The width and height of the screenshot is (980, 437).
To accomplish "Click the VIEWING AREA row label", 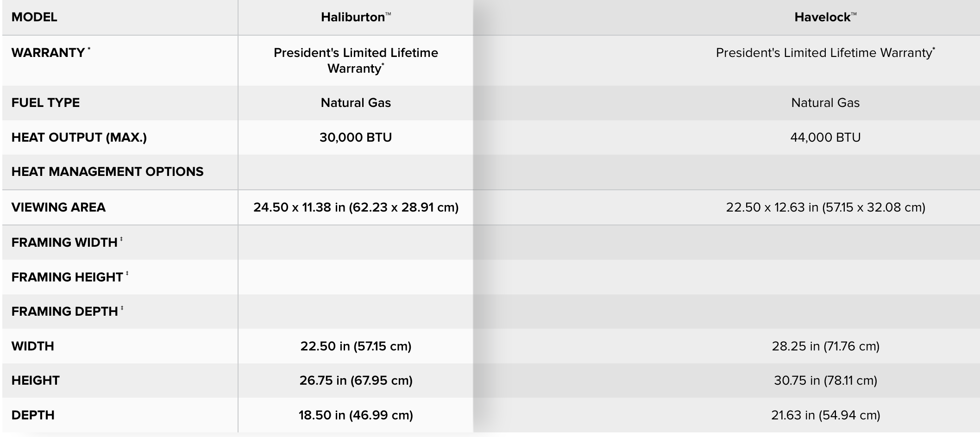I will pyautogui.click(x=58, y=207).
